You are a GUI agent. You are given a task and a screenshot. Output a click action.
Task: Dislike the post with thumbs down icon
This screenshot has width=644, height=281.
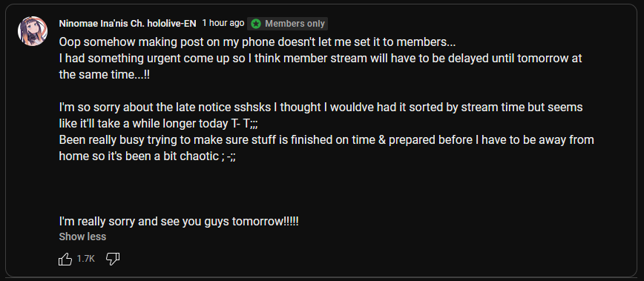[113, 259]
